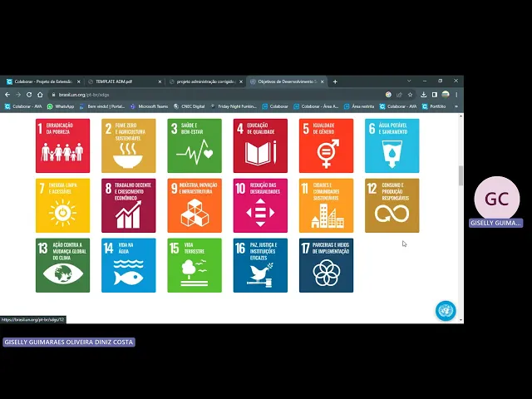Open SDG 13 Ação Contra a Mudança do Clima tile
This screenshot has height=399, width=532.
tap(63, 265)
